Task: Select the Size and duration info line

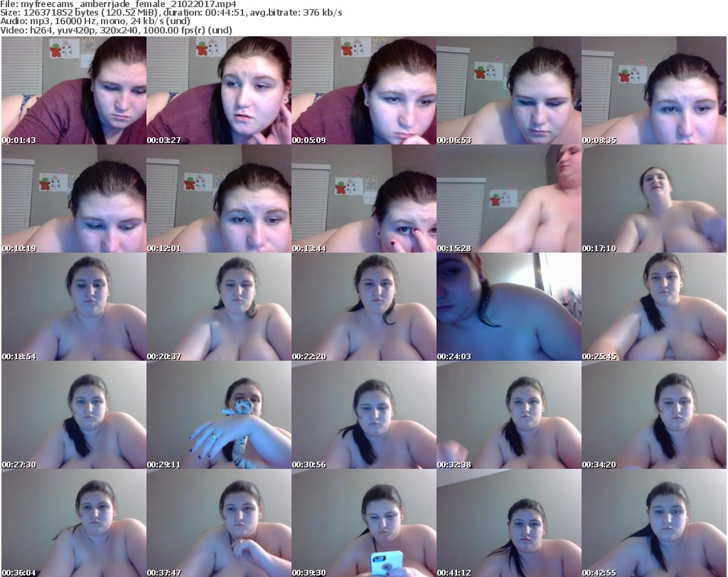Action: [x=171, y=13]
